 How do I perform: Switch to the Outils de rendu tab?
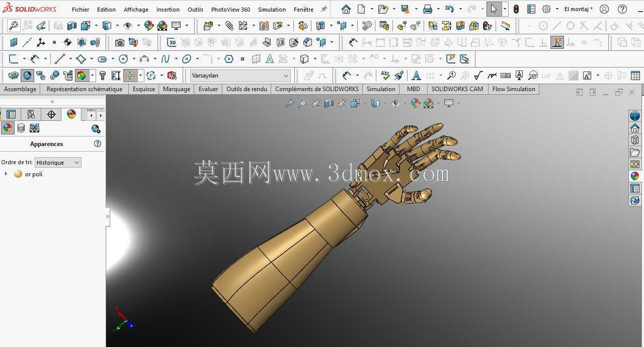[247, 89]
